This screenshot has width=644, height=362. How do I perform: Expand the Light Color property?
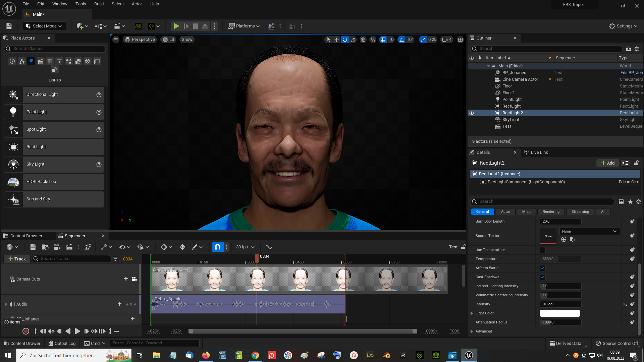[x=472, y=313]
